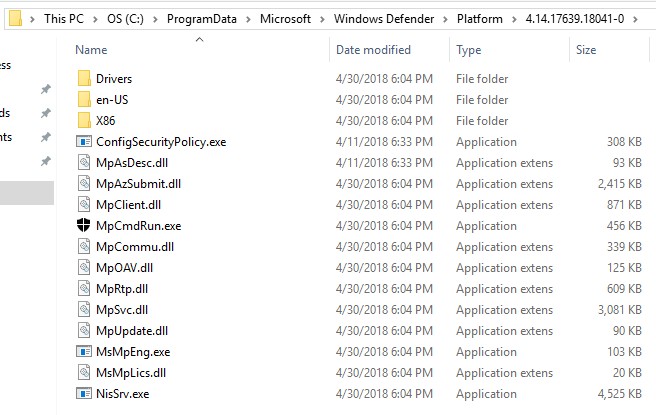Click the X86 folder icon

(84, 121)
